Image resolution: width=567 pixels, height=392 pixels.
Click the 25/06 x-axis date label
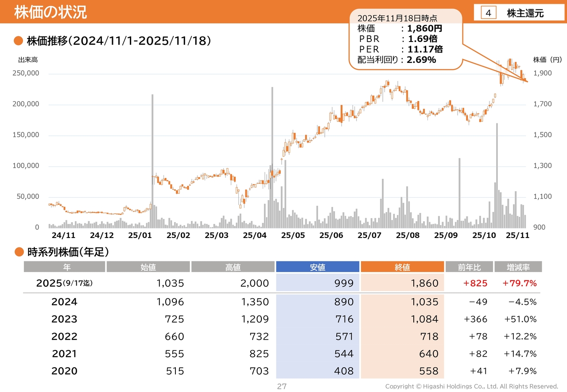332,235
